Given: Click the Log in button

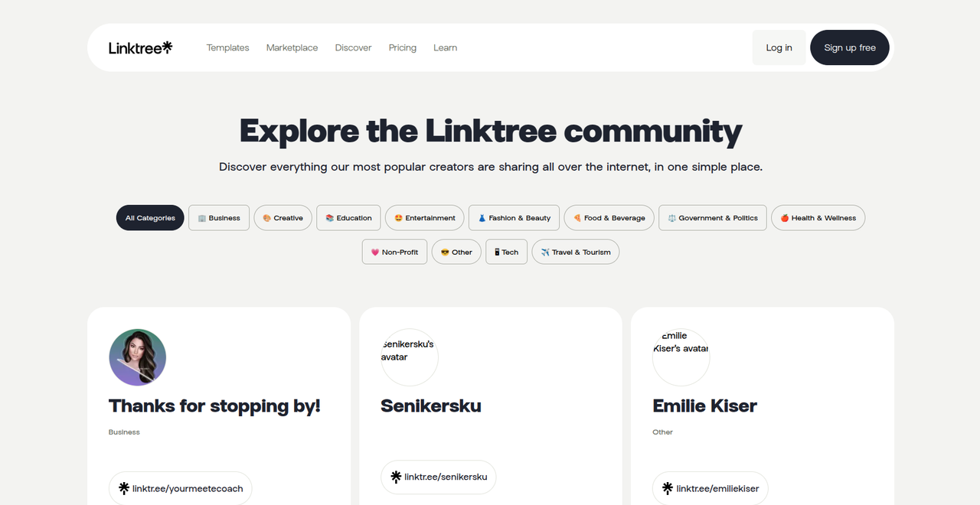Looking at the screenshot, I should tap(779, 47).
